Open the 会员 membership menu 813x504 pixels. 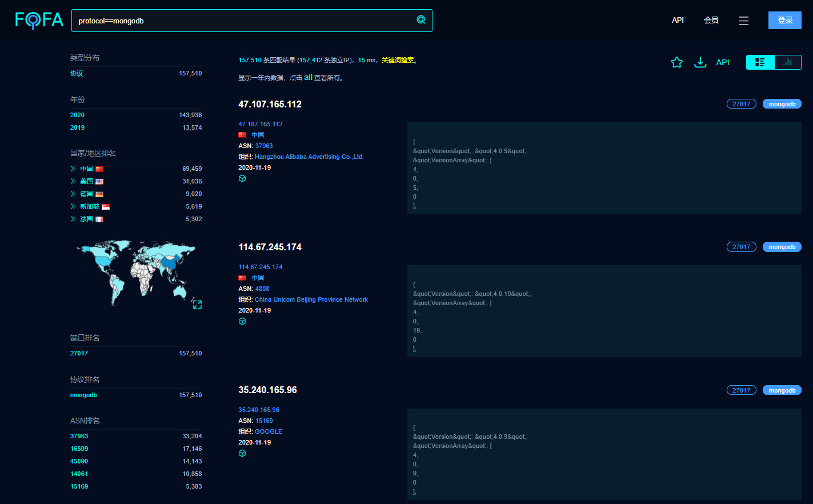click(x=711, y=20)
